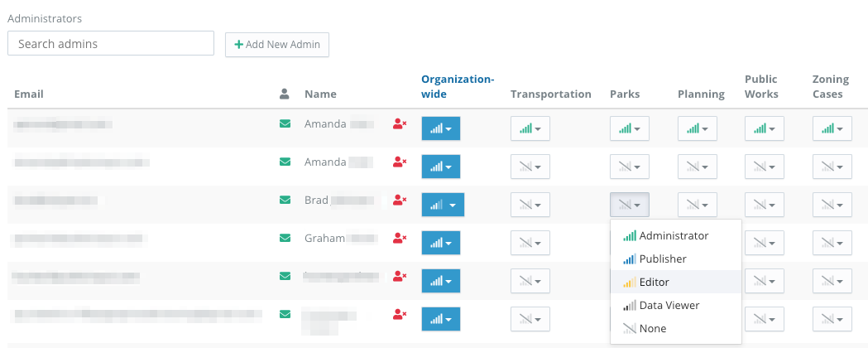This screenshot has width=868, height=348.
Task: Open first Amanda's Transportation permission dropdown
Action: (530, 128)
